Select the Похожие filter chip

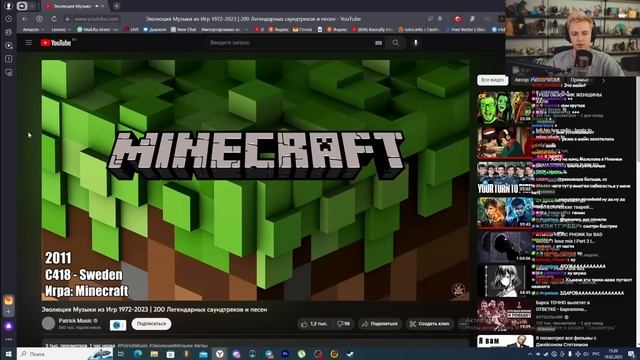(x=580, y=80)
